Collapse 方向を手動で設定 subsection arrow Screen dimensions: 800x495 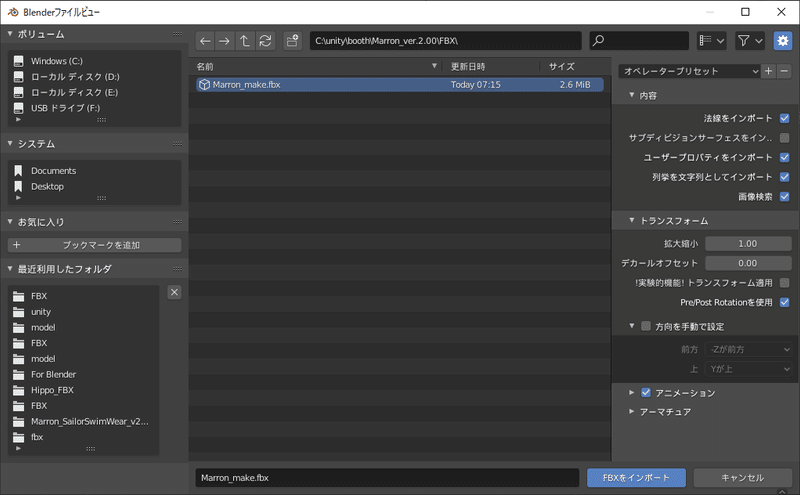(x=632, y=326)
